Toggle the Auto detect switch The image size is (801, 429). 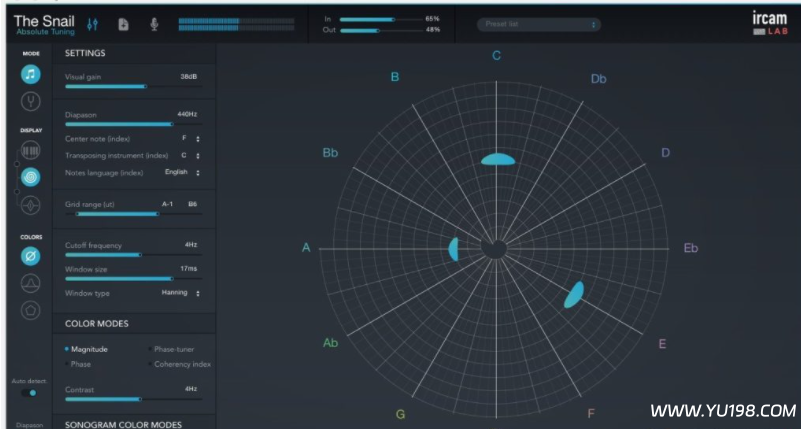29,393
